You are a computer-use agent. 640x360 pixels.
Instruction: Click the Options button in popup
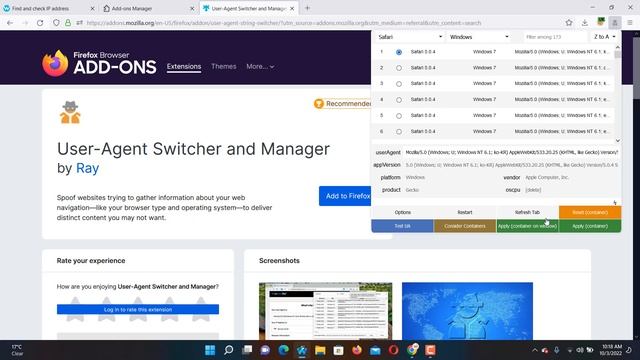(402, 212)
